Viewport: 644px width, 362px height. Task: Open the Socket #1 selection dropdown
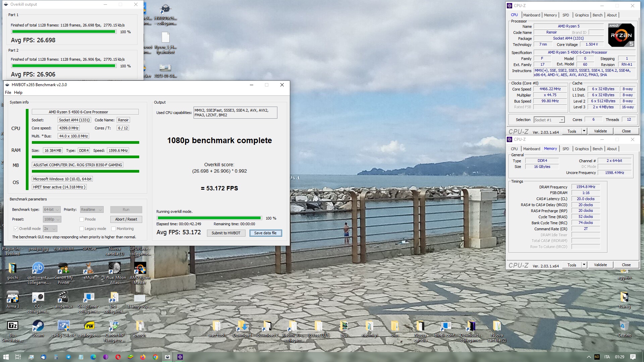549,120
